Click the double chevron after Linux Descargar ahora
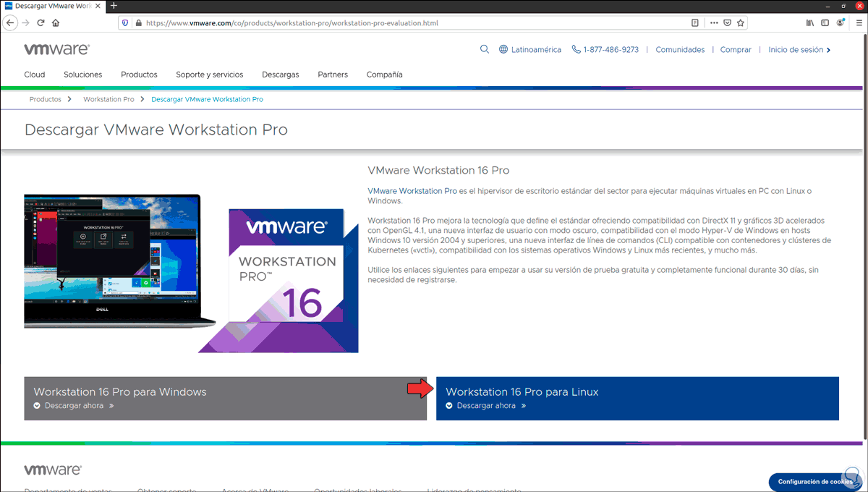The width and height of the screenshot is (868, 492). (x=524, y=406)
